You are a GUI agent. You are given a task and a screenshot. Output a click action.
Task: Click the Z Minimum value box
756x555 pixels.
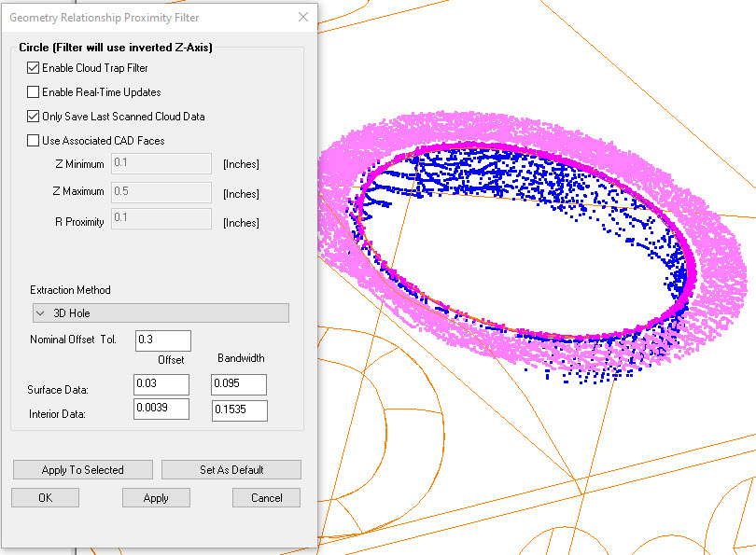coord(161,164)
